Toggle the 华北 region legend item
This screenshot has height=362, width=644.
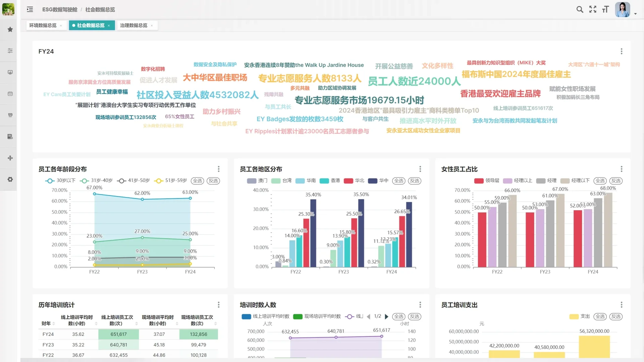tap(354, 181)
